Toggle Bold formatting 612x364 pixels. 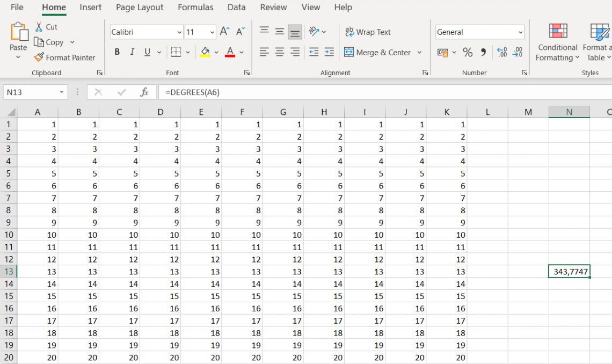tap(117, 52)
